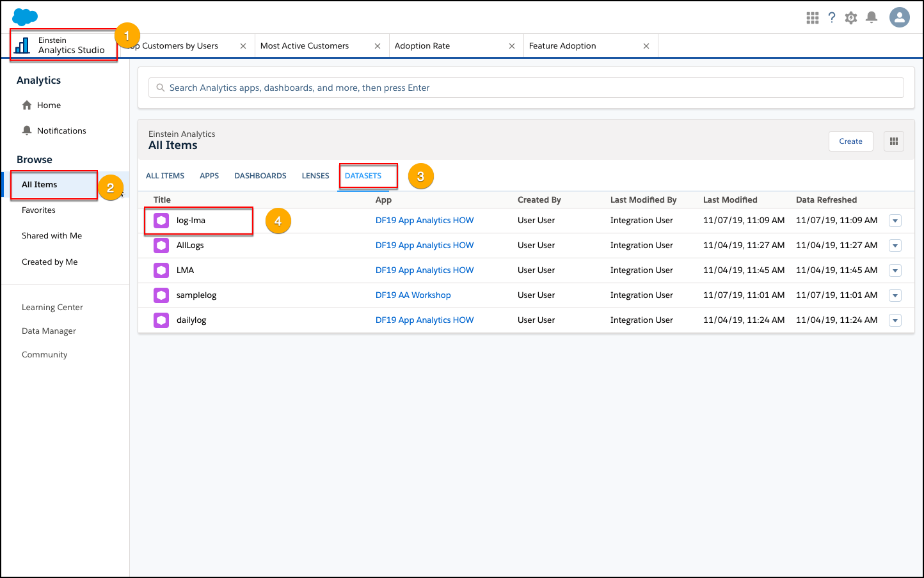The height and width of the screenshot is (578, 924).
Task: Click the Data Refreshed column header
Action: coord(826,200)
